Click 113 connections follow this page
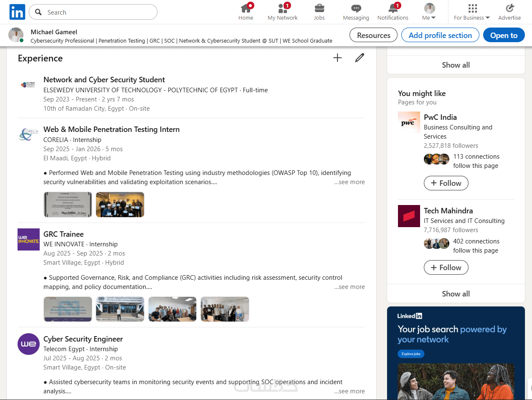 coord(476,161)
